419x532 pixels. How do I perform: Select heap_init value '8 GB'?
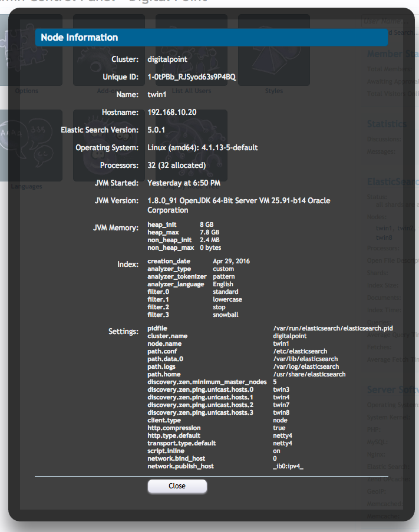[207, 224]
